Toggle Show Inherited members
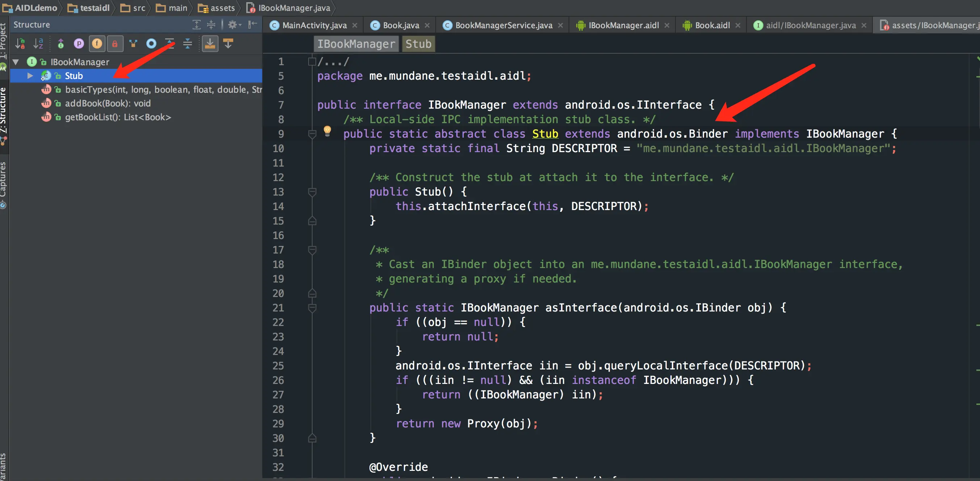 click(x=60, y=44)
